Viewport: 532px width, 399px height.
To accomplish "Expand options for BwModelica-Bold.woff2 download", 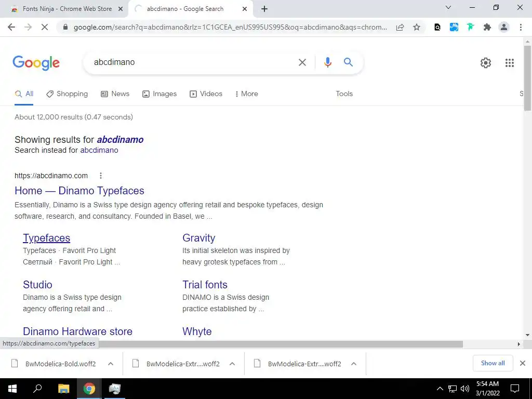I will click(x=111, y=364).
